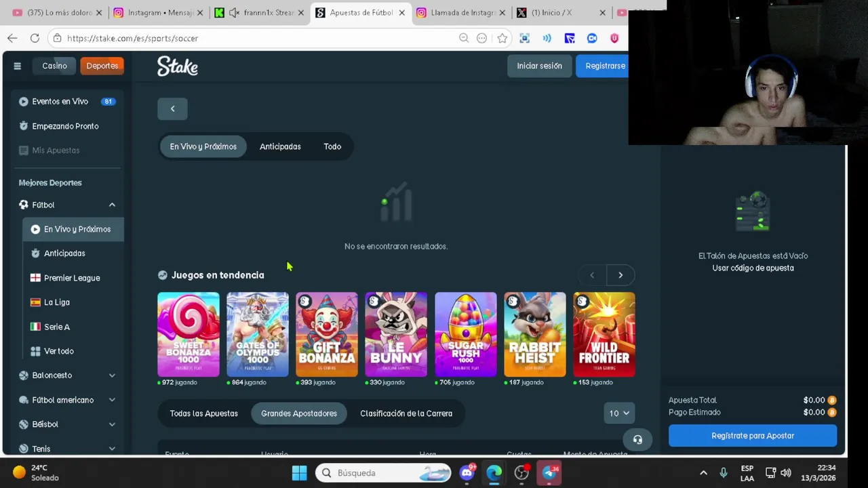Open Microsoft Edge from the taskbar
This screenshot has width=868, height=488.
click(x=494, y=473)
